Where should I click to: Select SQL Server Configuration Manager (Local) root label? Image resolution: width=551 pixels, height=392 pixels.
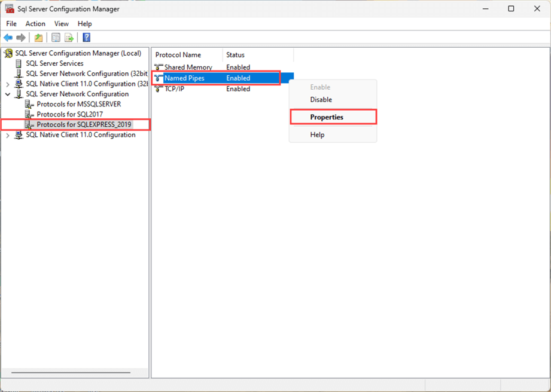tap(78, 53)
